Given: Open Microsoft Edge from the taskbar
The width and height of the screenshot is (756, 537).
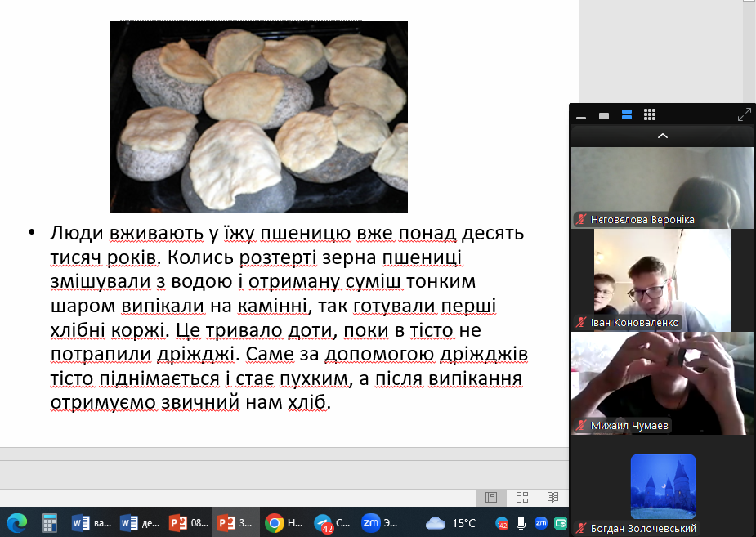Looking at the screenshot, I should (17, 522).
